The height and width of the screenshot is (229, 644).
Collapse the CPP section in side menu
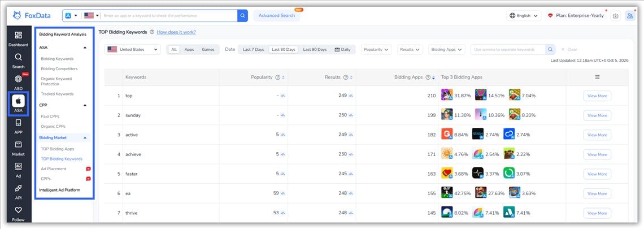point(85,105)
